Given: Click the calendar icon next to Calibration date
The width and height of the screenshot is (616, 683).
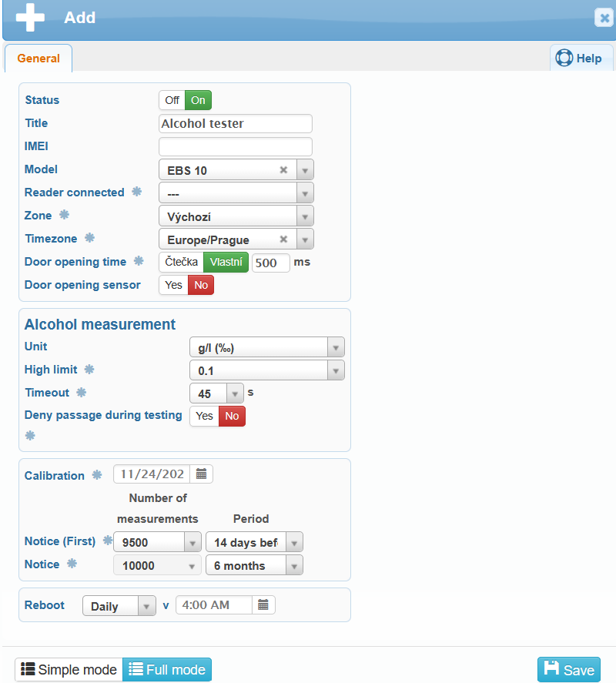Looking at the screenshot, I should (x=201, y=474).
